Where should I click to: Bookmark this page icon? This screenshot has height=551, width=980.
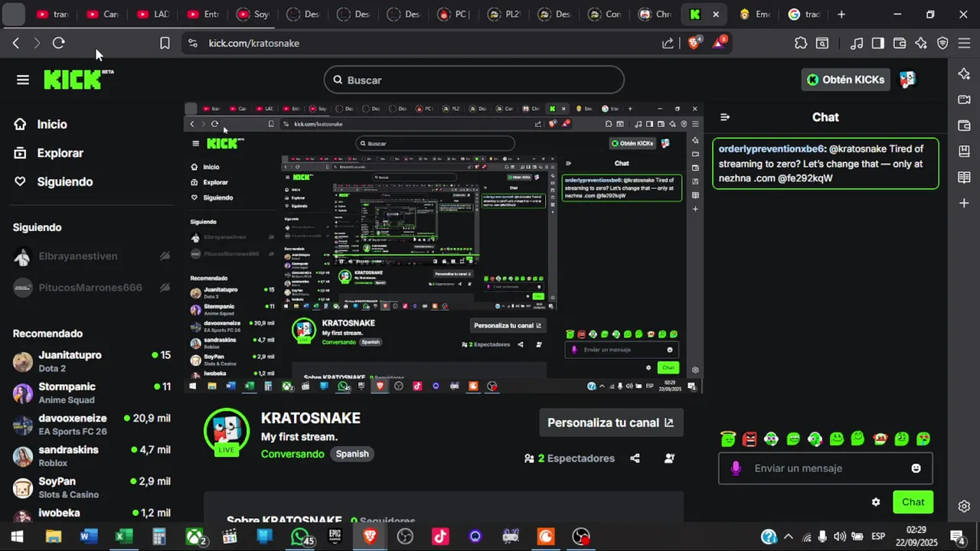tap(165, 44)
